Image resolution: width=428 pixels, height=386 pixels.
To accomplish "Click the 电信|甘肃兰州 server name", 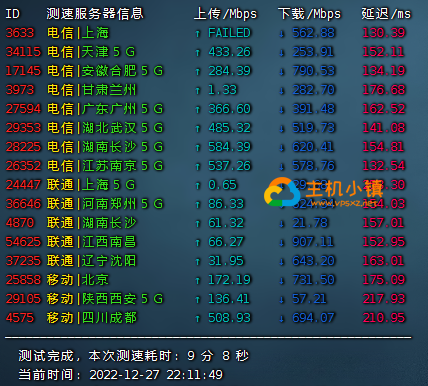I will pos(92,90).
